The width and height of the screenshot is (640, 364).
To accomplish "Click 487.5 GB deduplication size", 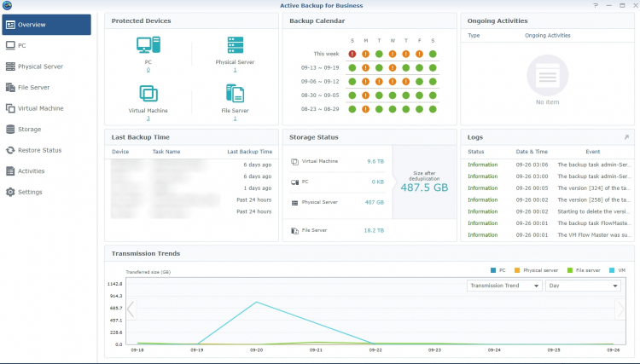I will (x=424, y=188).
